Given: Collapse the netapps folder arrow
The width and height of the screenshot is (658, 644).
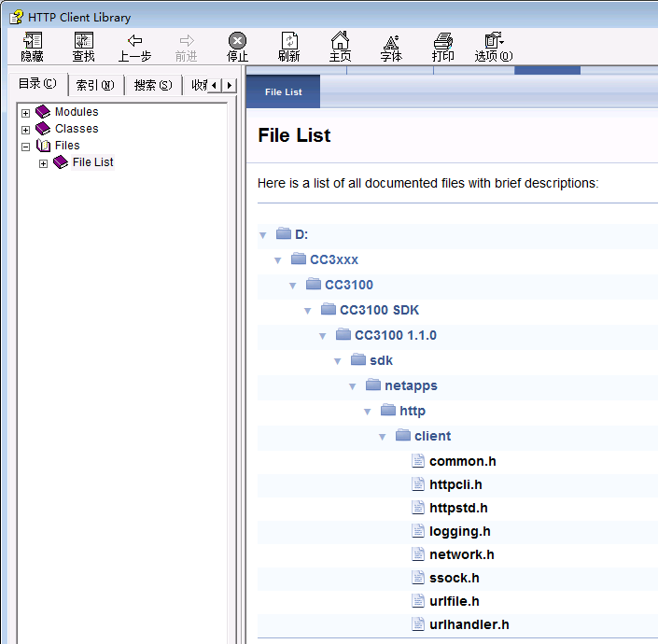Looking at the screenshot, I should [353, 386].
